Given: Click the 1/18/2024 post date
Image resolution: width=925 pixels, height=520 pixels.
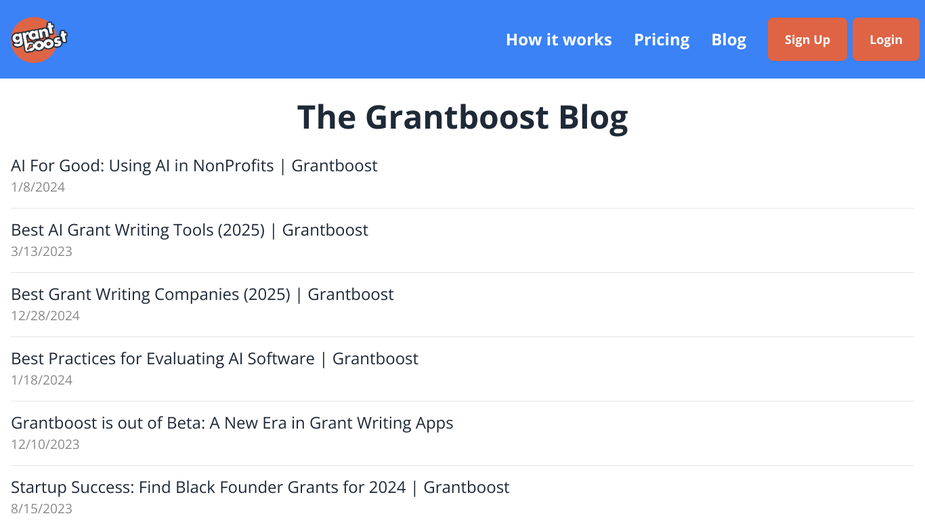Looking at the screenshot, I should tap(41, 380).
